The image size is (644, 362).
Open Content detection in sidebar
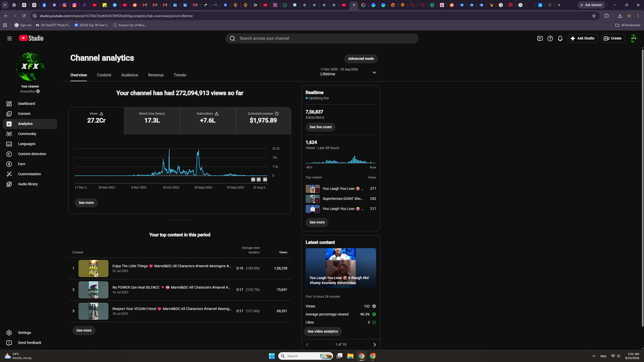point(30,154)
